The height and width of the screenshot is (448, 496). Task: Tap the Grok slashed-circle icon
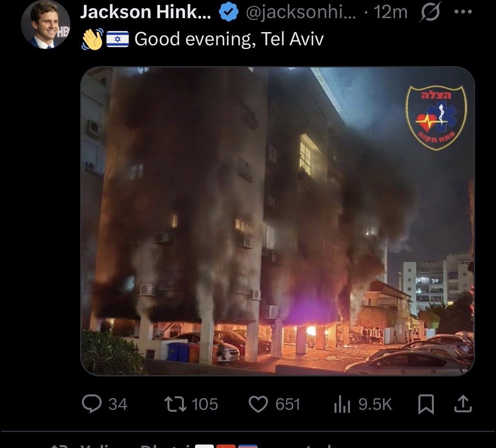pos(429,12)
